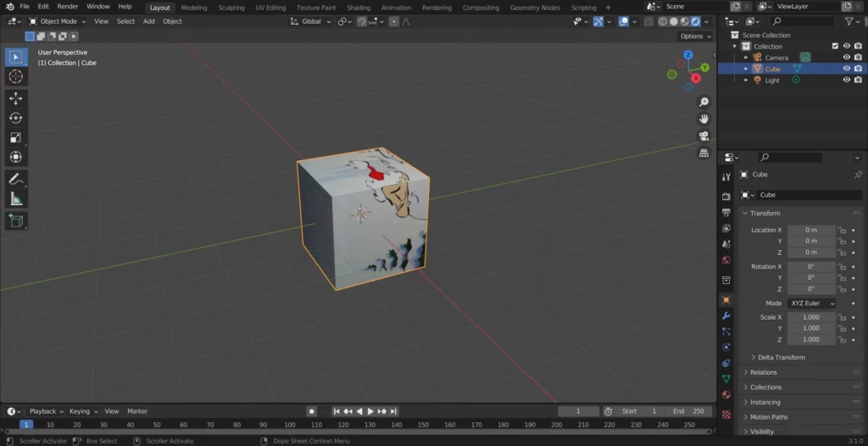Image resolution: width=868 pixels, height=446 pixels.
Task: Toggle X-ray mode in viewport header
Action: [648, 21]
